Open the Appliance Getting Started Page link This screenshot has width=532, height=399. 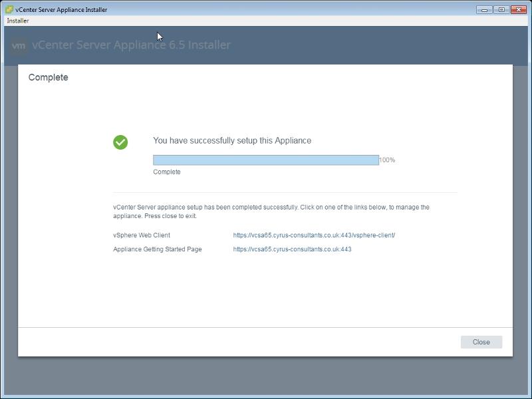292,249
